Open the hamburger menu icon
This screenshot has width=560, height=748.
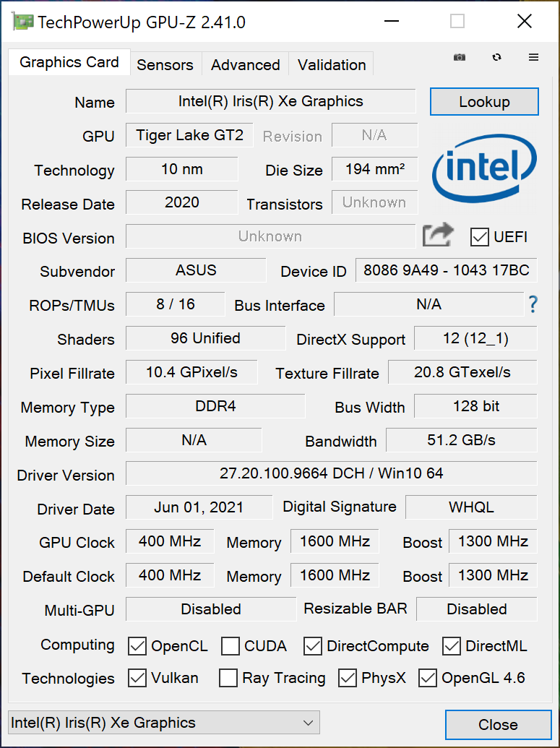[x=533, y=57]
